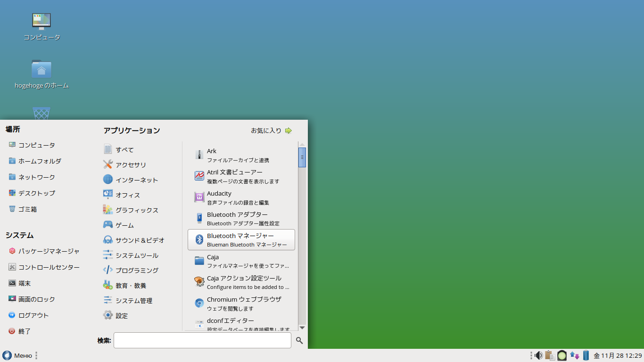Click the round green tray icon
The width and height of the screenshot is (644, 362).
tap(562, 355)
